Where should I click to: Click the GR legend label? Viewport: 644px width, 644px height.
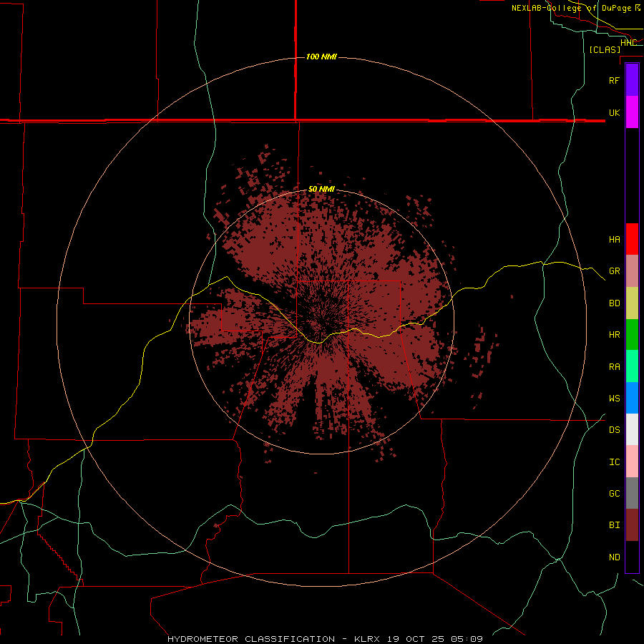point(614,271)
